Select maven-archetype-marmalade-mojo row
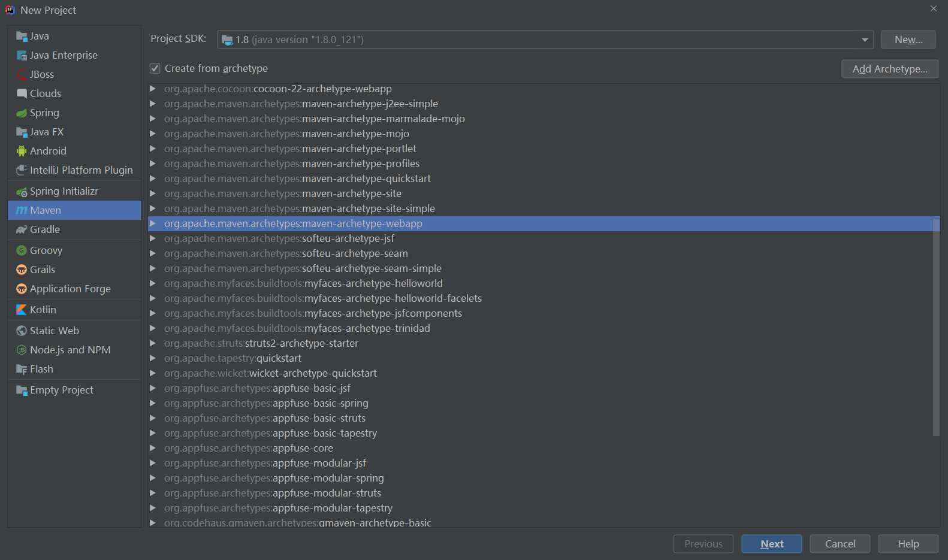Screen dimensions: 948x560 click(x=544, y=119)
